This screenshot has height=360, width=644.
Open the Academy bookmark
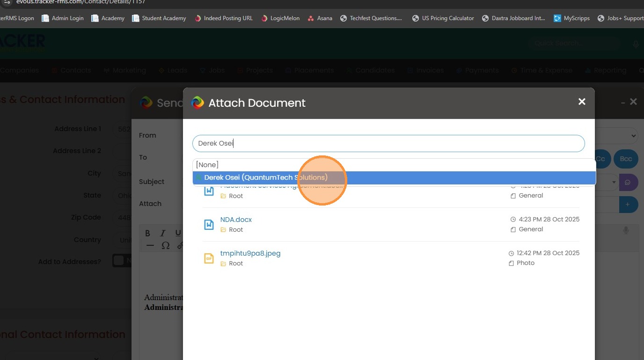point(108,18)
